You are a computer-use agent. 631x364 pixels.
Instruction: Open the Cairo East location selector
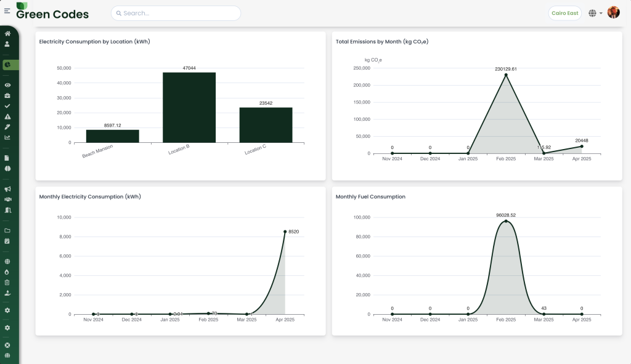(564, 13)
